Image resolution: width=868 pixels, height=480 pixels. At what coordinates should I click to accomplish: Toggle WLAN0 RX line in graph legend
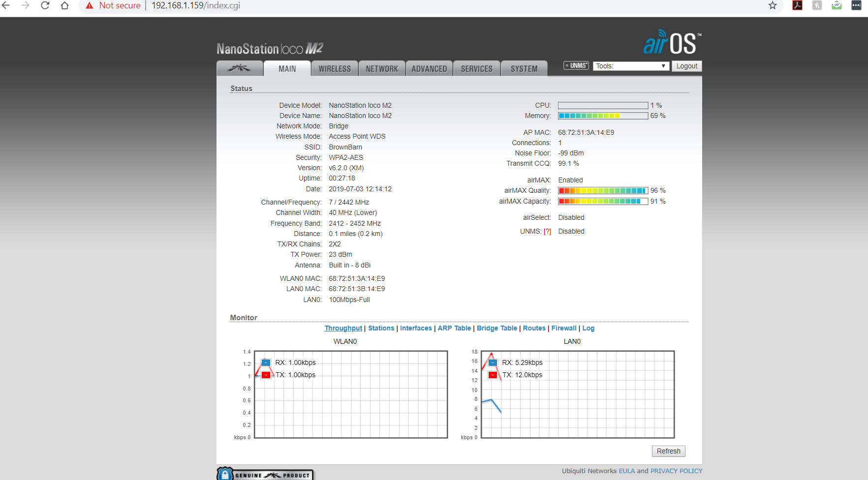point(266,363)
